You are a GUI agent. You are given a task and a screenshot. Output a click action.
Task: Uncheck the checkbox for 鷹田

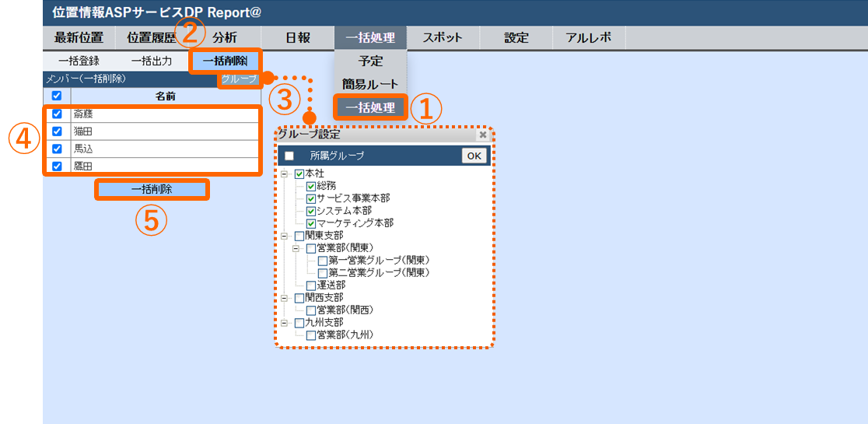click(x=57, y=166)
